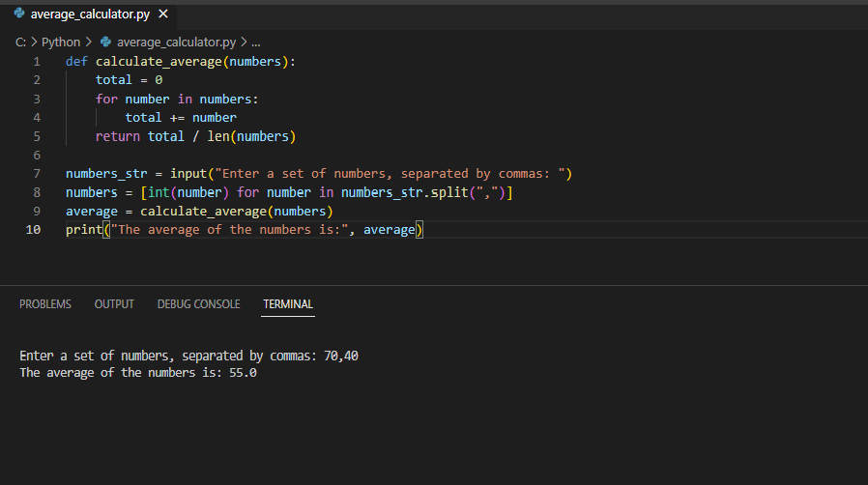
Task: Click 'total = 0' on line 2
Action: coord(129,80)
